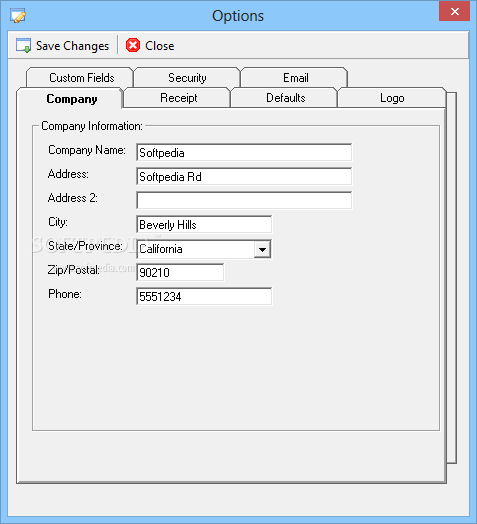
Task: Click the Options window title icon
Action: pyautogui.click(x=18, y=15)
